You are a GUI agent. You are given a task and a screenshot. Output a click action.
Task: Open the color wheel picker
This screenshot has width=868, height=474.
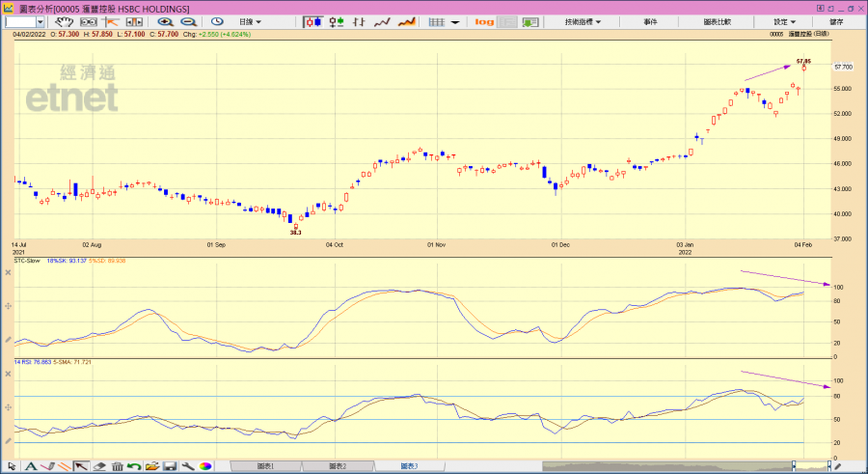[205, 466]
